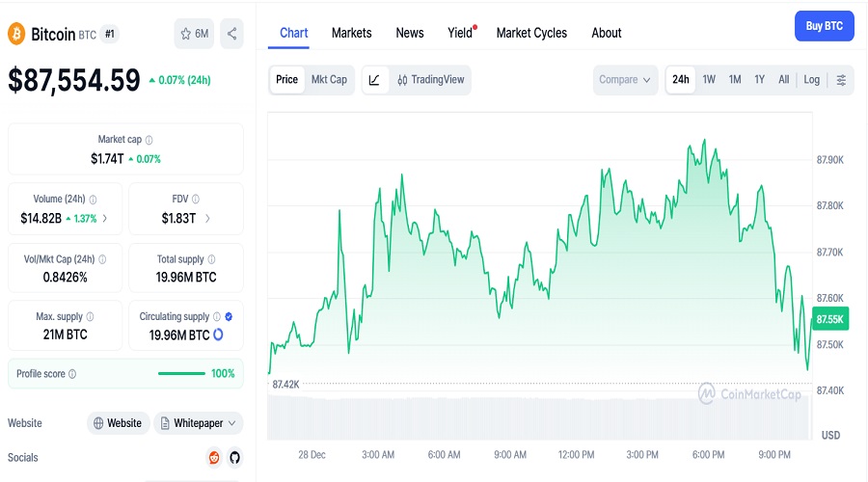
Task: Click the Bitcoin logo icon
Action: 16,34
